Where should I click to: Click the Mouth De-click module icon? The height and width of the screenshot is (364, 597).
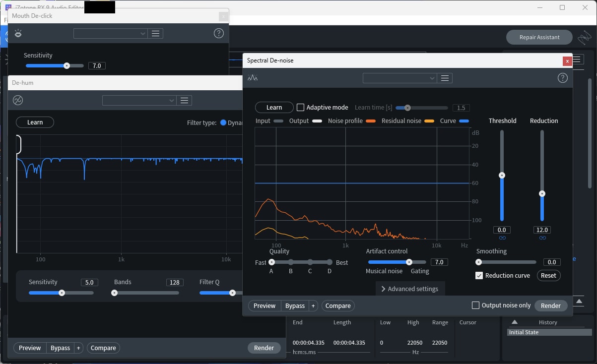(x=18, y=34)
